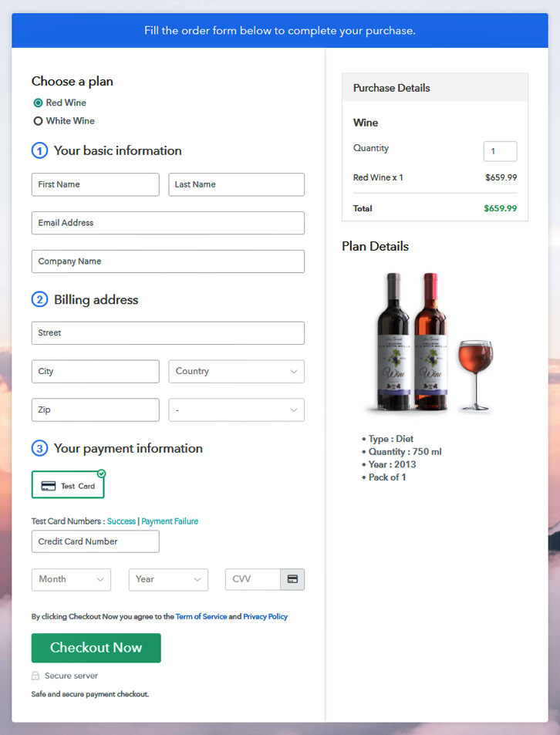Click the CVV card icon beside CVV field
Screen dimensions: 560x735
292,579
